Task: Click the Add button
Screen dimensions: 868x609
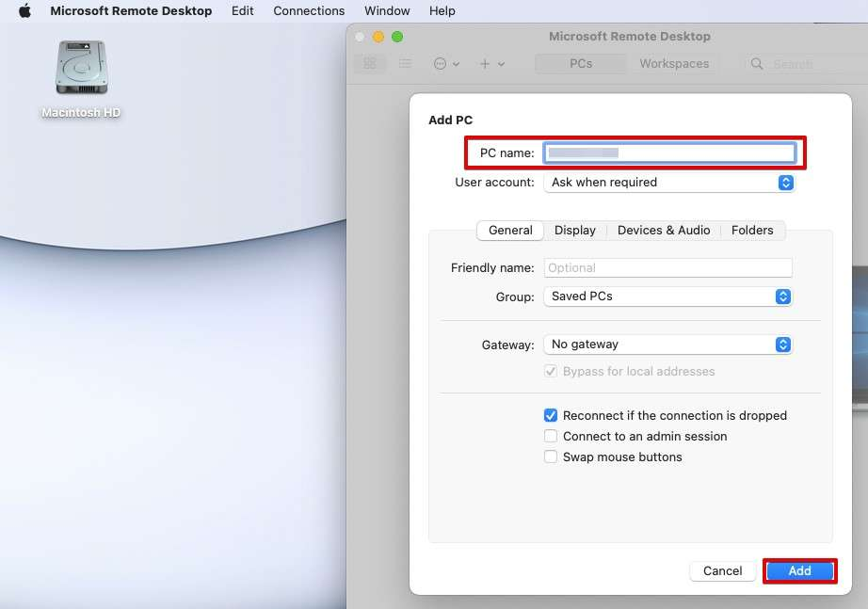Action: pos(800,570)
